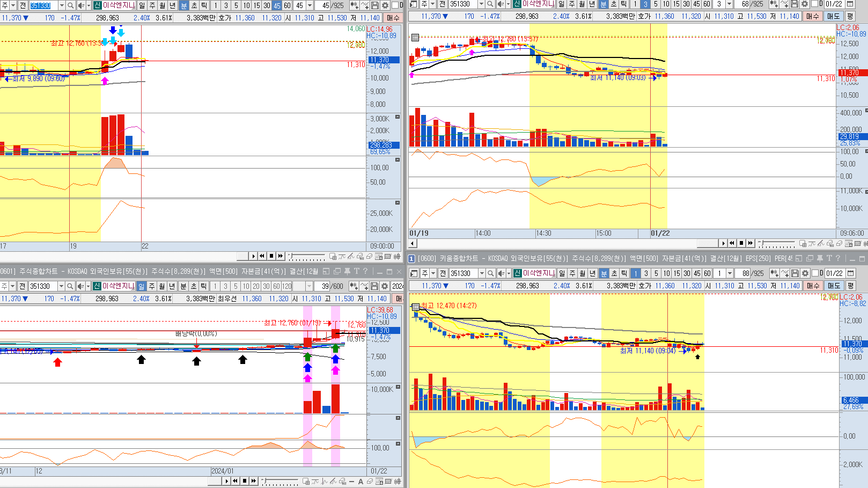Search stock in top-right chart toolbar
This screenshot has width=868, height=488.
click(x=490, y=4)
